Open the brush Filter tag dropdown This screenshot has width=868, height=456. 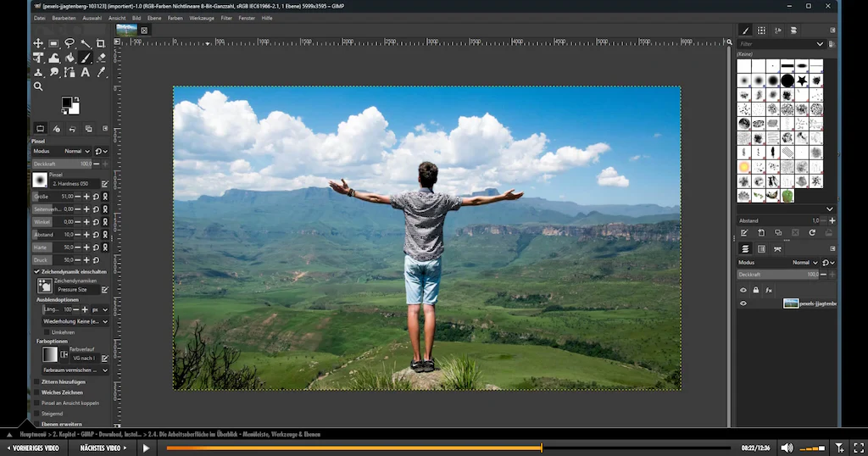coord(820,44)
